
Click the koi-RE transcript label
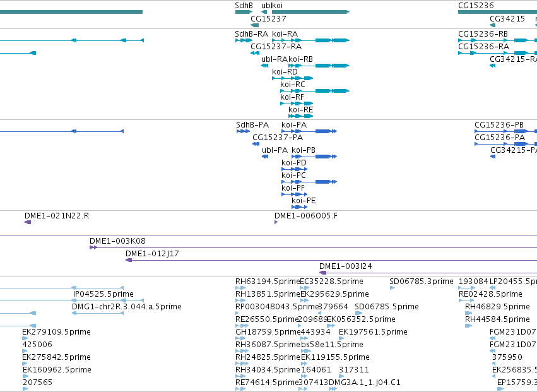pos(301,110)
